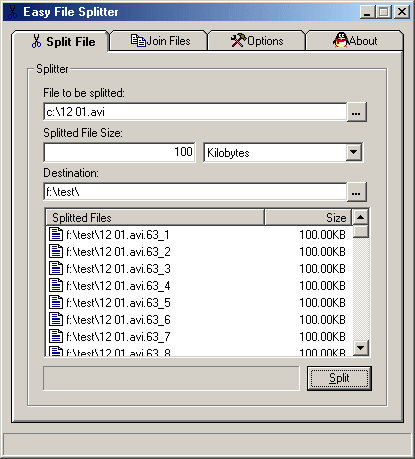
Task: Click the file to be splitted path field
Action: coord(195,112)
